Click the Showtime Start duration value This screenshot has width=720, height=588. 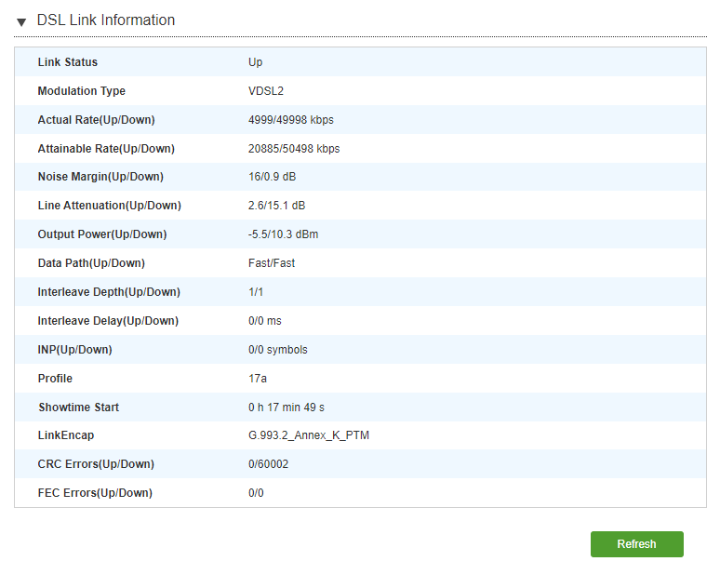click(x=287, y=408)
